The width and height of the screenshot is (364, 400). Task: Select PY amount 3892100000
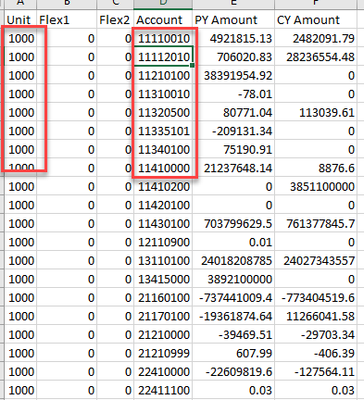pos(233,279)
